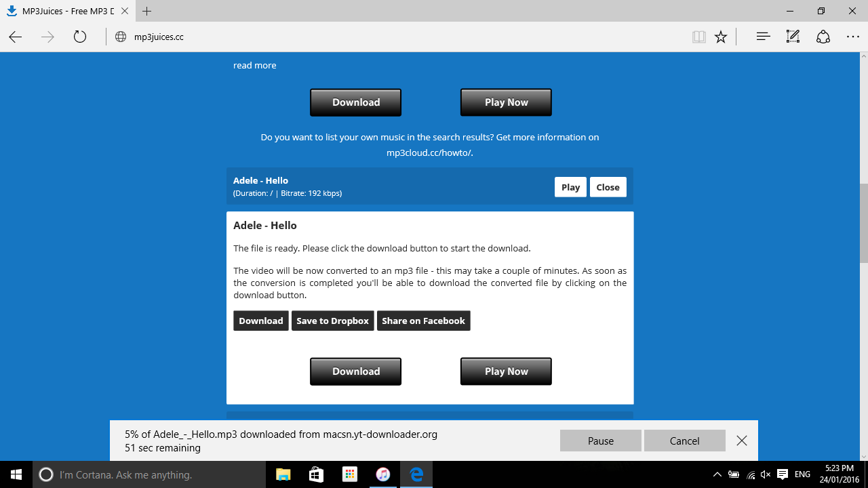
Task: Toggle the battery status flyout
Action: tap(734, 474)
